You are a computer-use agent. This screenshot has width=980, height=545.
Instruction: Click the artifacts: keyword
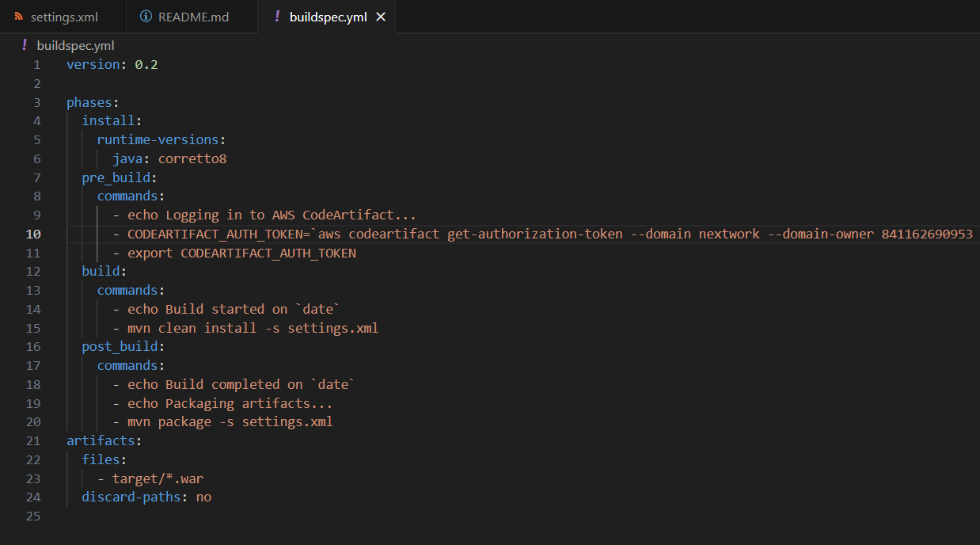click(101, 440)
